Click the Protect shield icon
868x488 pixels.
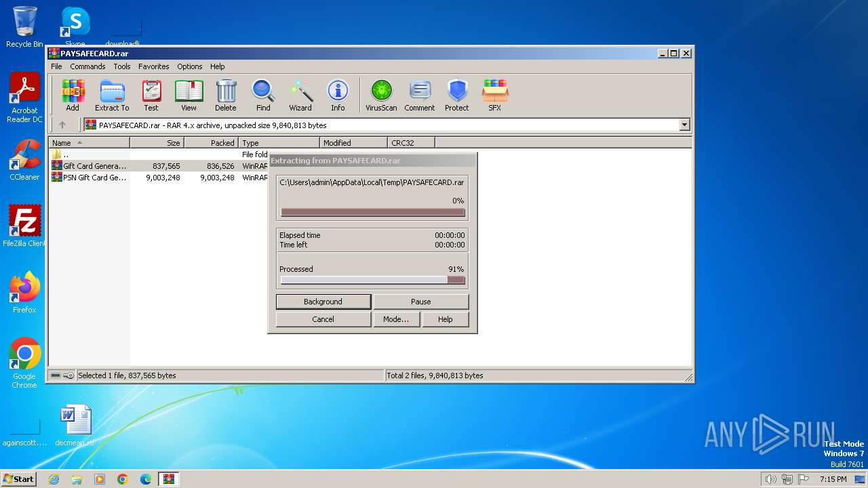(457, 95)
